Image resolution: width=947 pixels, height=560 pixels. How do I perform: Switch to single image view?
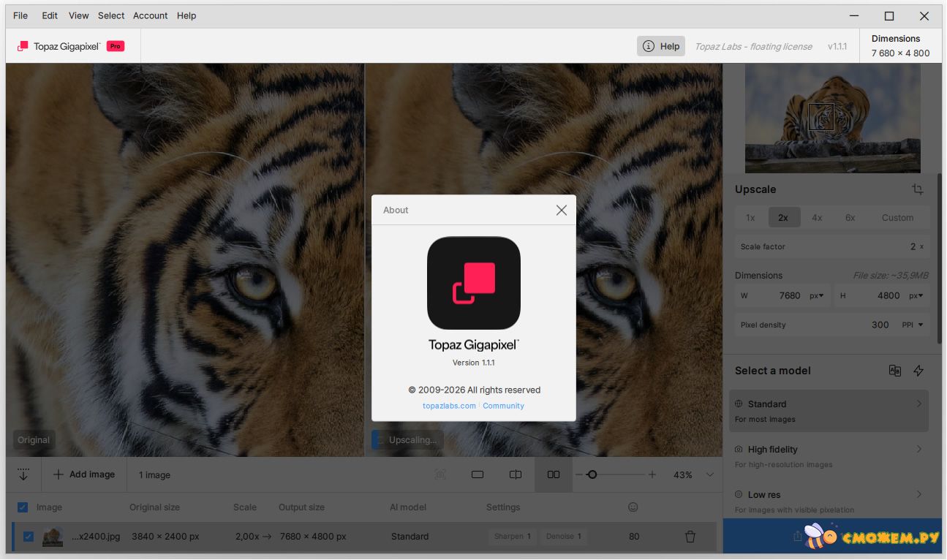(478, 474)
